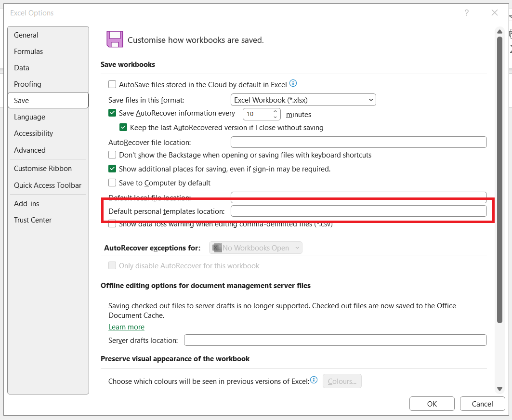Click the AutoSave info icon
This screenshot has height=420, width=512.
[293, 84]
